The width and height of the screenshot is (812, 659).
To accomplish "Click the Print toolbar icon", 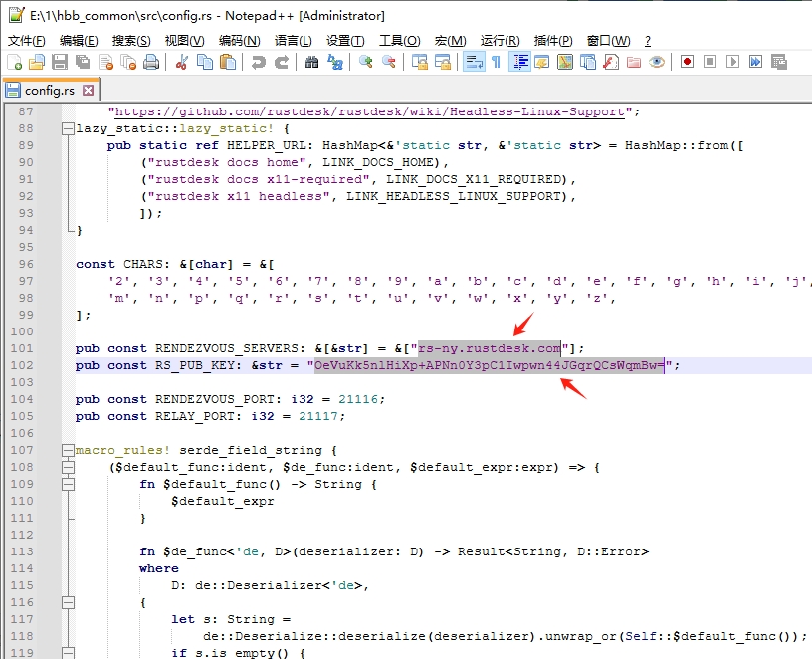I will coord(151,62).
